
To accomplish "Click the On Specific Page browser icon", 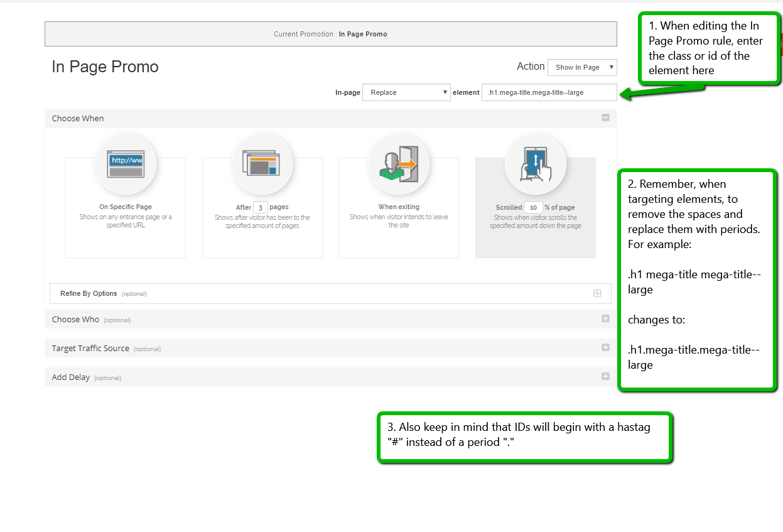I will click(126, 165).
